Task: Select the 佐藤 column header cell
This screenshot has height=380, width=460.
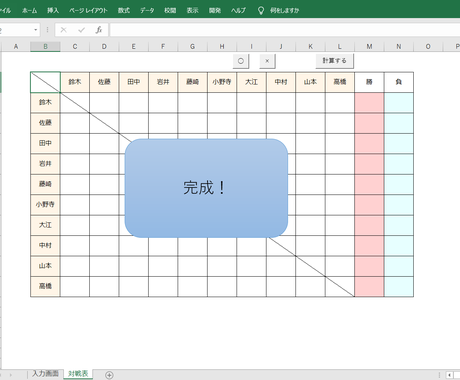Action: (104, 82)
